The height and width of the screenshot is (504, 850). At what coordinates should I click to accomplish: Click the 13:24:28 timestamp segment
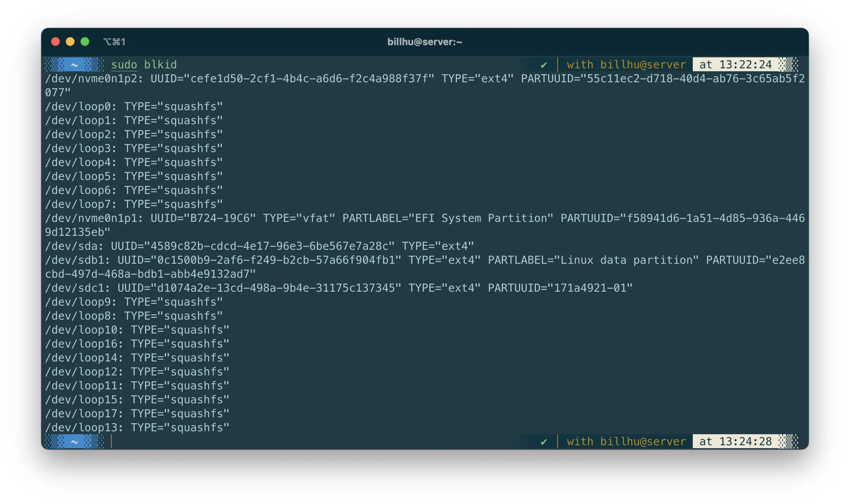[x=735, y=441]
